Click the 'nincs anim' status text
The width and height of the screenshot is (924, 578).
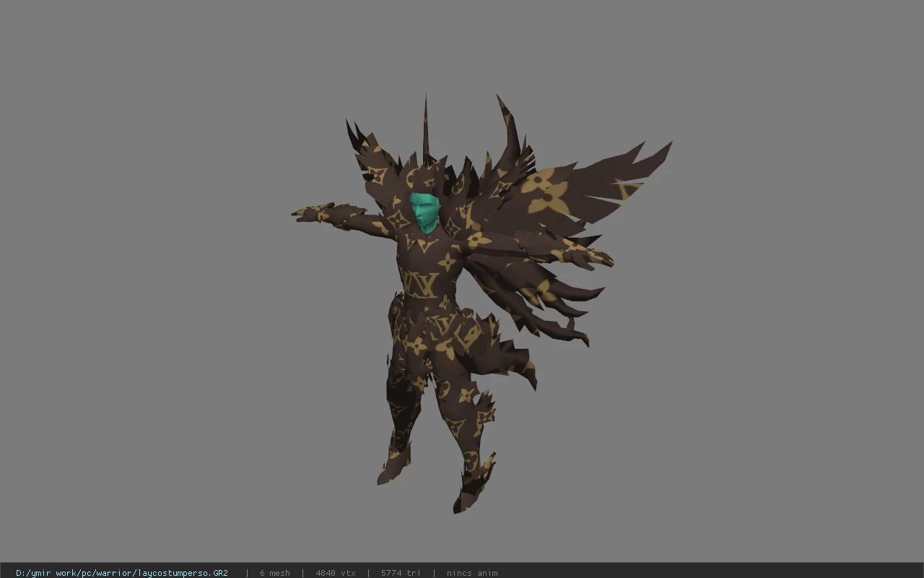click(x=472, y=573)
